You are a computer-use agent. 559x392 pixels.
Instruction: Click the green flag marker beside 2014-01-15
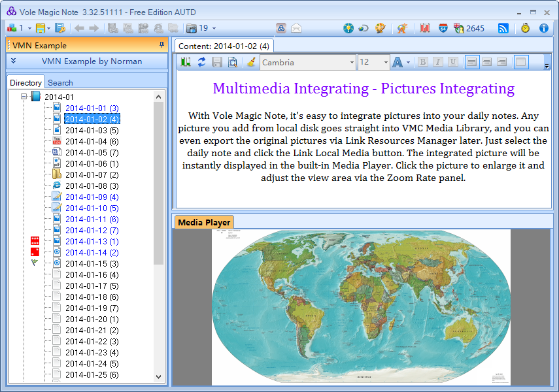[x=35, y=263]
